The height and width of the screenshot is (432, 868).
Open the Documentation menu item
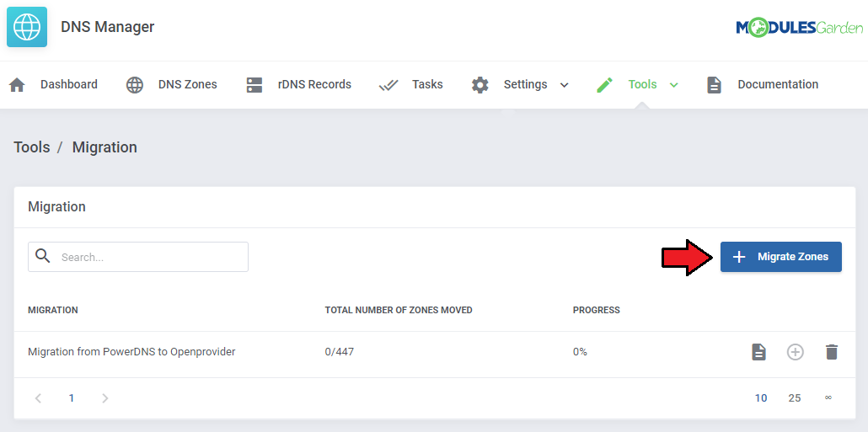pyautogui.click(x=778, y=84)
